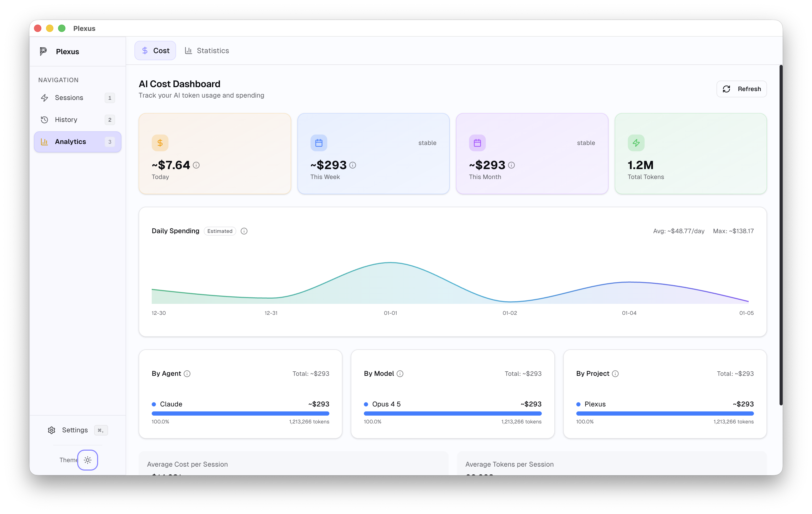Click the dollar icon on the Today card
The image size is (812, 514).
(160, 143)
